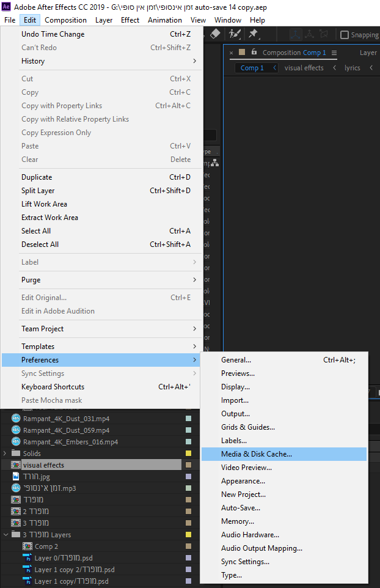Click the Layer 0 PSD file icon

coord(27,558)
